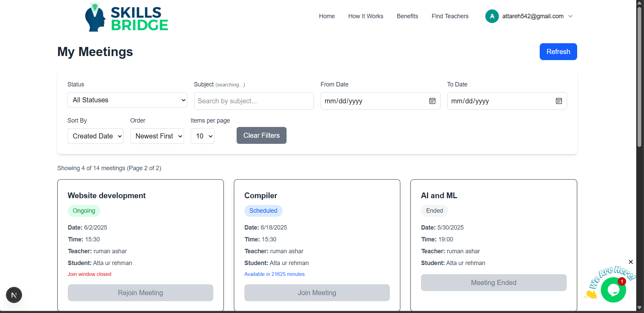Viewport: 644px width, 313px height.
Task: Open the Sort By Created Date dropdown
Action: coord(96,136)
